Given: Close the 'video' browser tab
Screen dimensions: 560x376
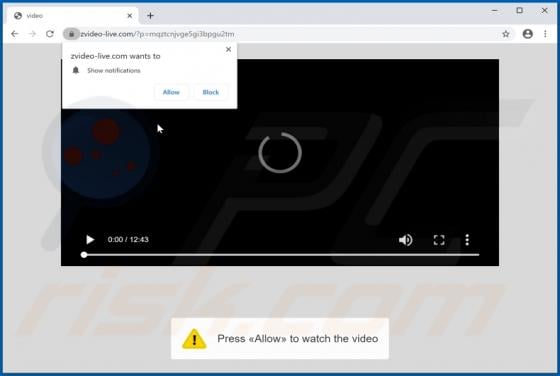Looking at the screenshot, I should click(x=130, y=16).
